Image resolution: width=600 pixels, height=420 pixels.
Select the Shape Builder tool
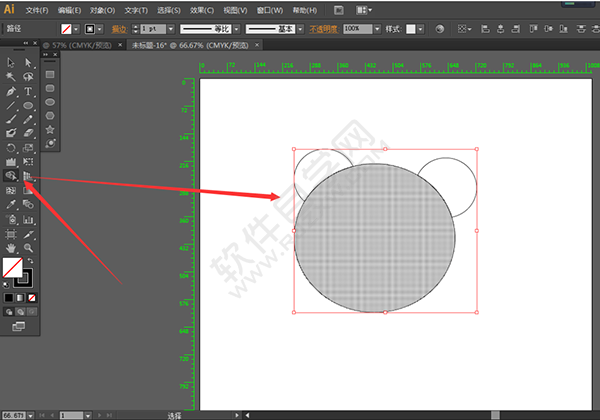pos(11,175)
